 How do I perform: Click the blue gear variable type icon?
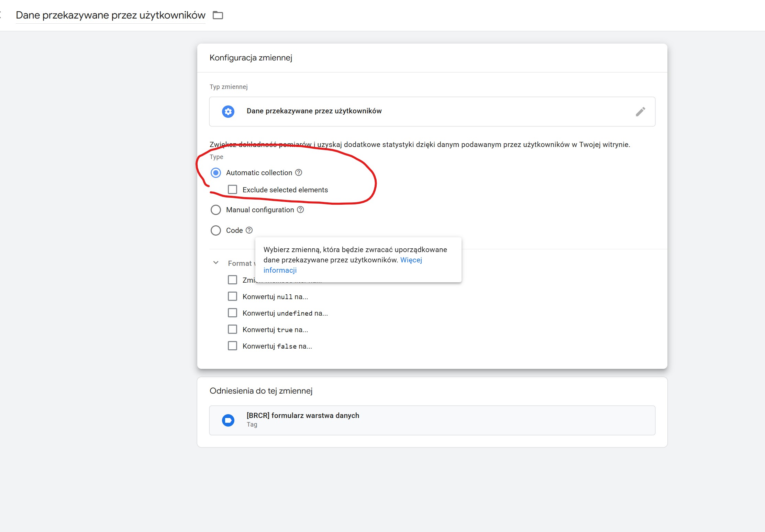[x=228, y=111]
